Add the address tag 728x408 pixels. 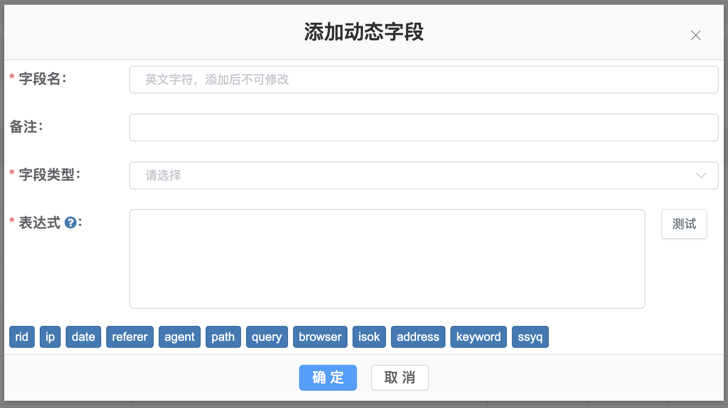pyautogui.click(x=418, y=337)
